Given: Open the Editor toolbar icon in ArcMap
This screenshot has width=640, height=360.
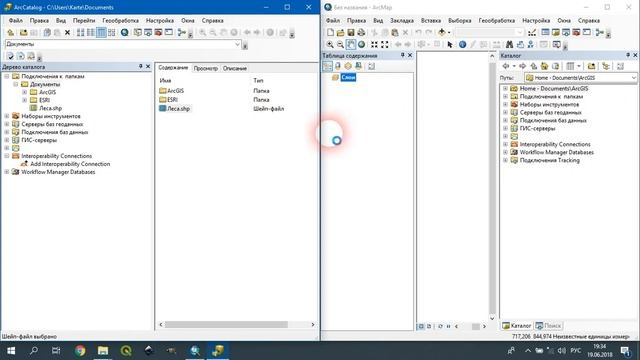Looking at the screenshot, I should point(532,33).
